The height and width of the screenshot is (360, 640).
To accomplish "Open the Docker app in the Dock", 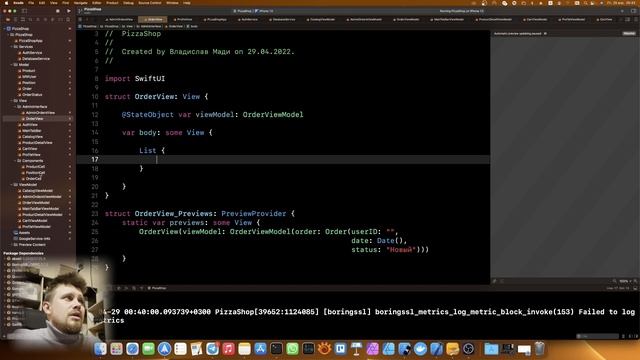I will (x=420, y=349).
